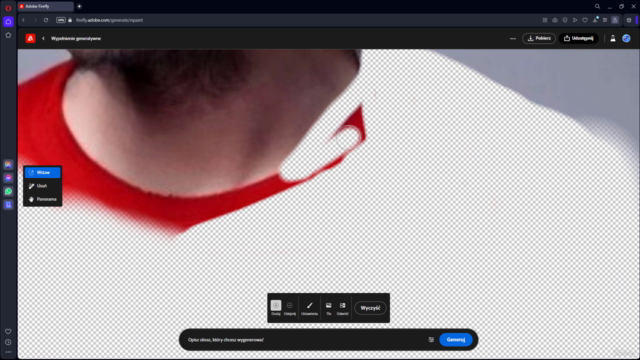Toggle the VPN badge in address bar

point(61,20)
